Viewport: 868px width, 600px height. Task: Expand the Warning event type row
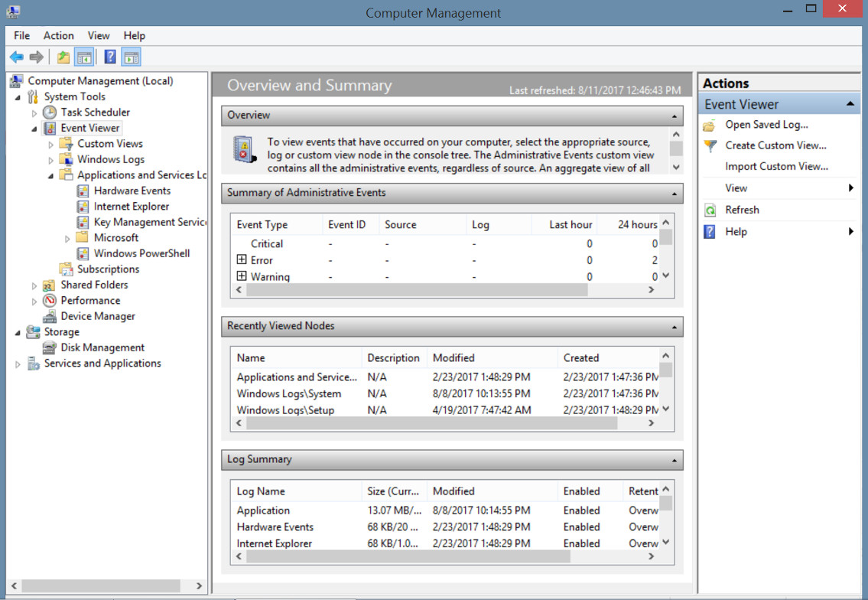242,276
